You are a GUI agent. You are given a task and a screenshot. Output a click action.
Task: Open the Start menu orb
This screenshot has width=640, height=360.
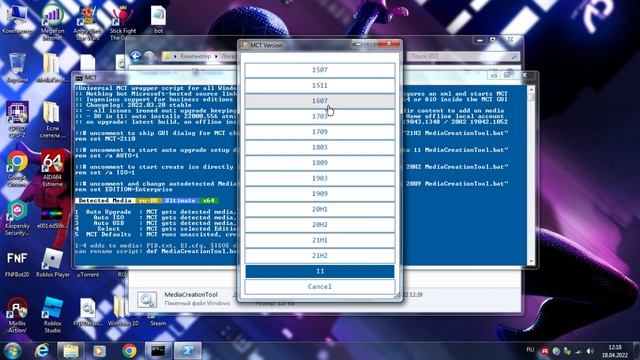[x=12, y=351]
